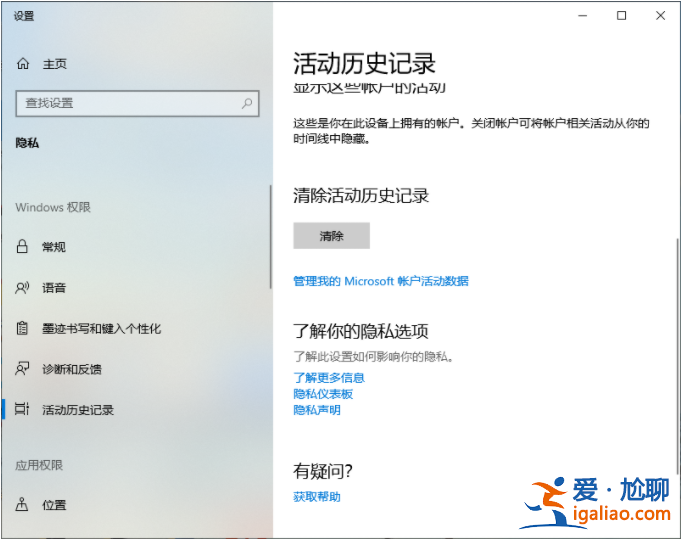Click the speech icon for 语音
683x541 pixels.
pos(22,287)
